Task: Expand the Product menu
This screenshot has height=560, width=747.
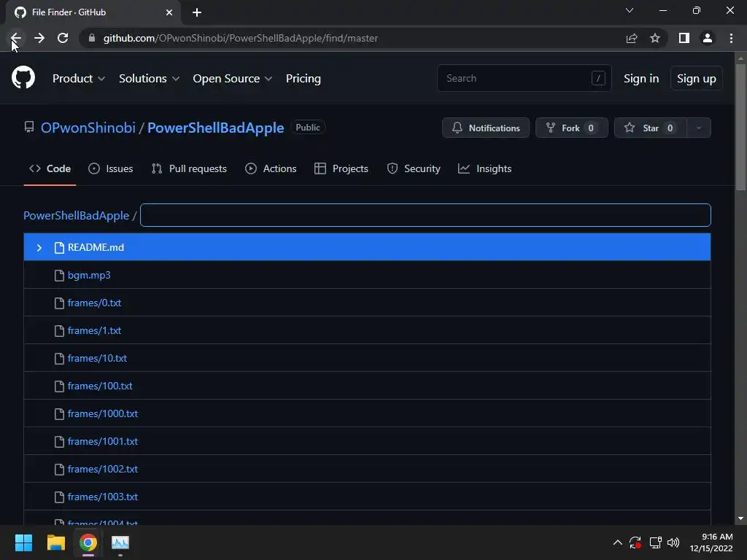Action: click(x=79, y=79)
